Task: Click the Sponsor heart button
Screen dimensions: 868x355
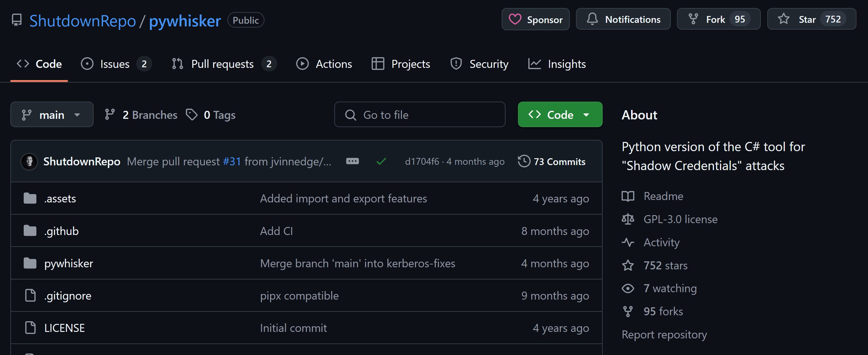Action: (x=535, y=20)
